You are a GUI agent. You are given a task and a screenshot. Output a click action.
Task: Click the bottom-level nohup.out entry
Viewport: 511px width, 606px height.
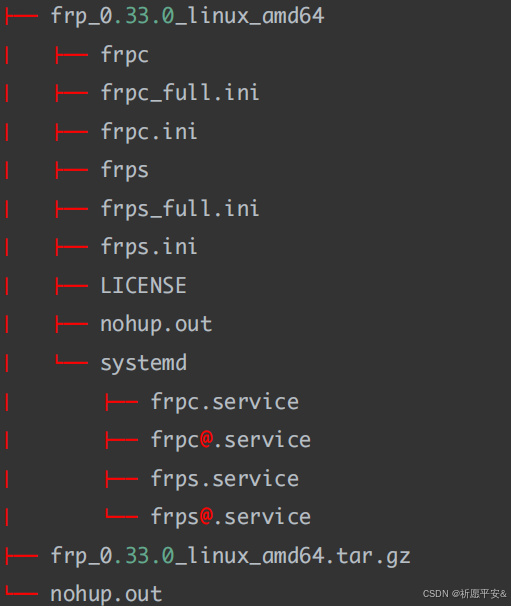[x=106, y=594]
